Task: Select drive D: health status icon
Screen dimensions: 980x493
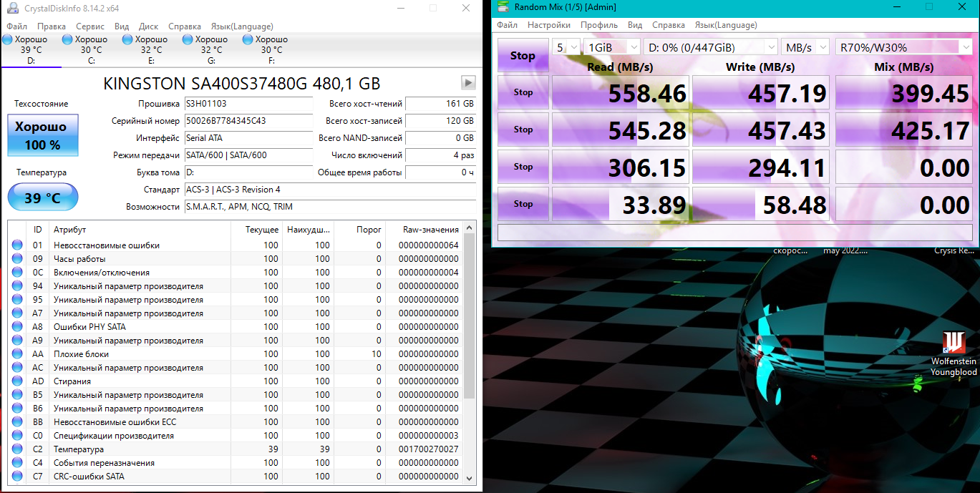Action: point(8,40)
